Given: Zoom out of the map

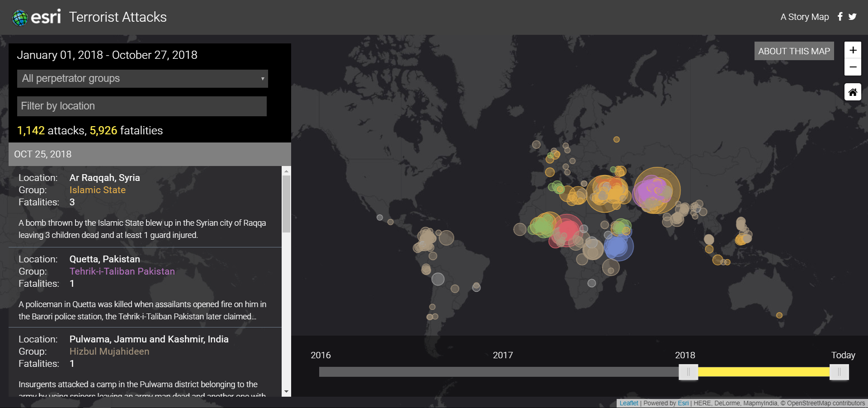Looking at the screenshot, I should [853, 67].
